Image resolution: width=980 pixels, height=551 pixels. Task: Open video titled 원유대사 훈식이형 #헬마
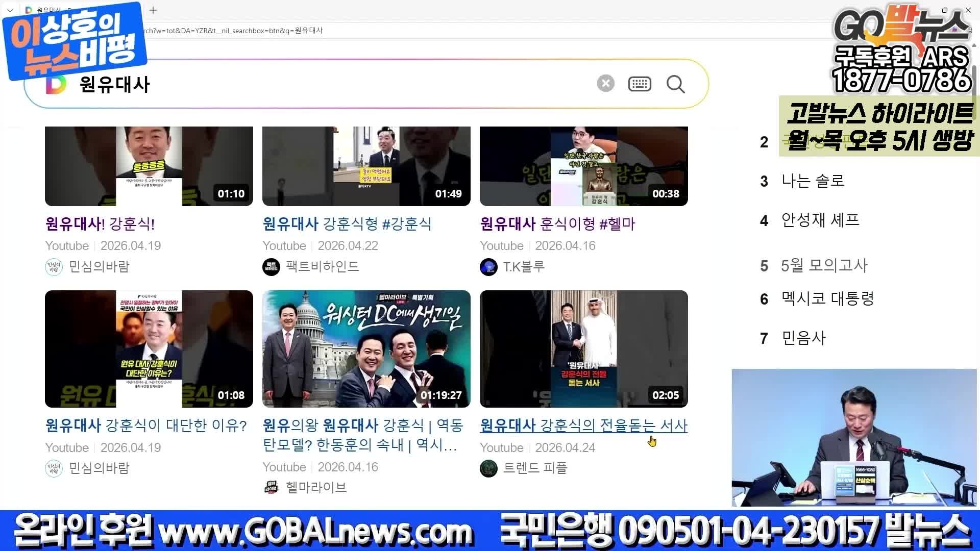tap(557, 223)
